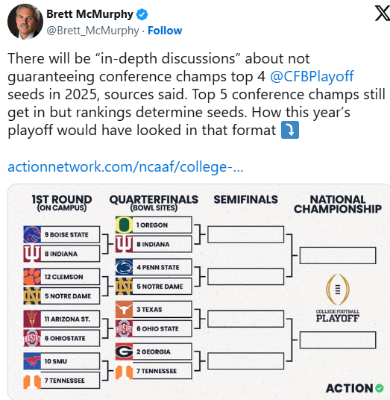Click the blue verified badge
Screen dimensions: 390x400
coord(142,14)
